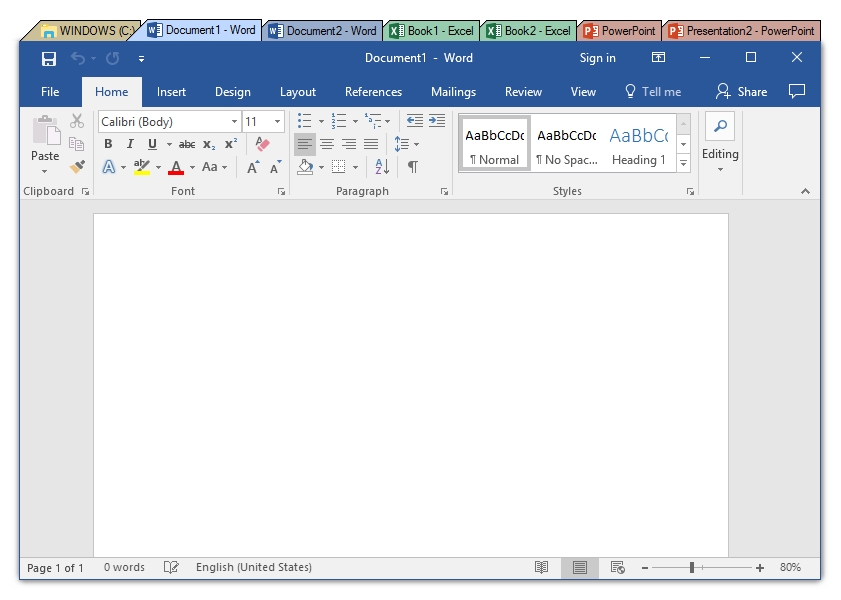Apply yellow text highlight color
The image size is (841, 600).
142,167
